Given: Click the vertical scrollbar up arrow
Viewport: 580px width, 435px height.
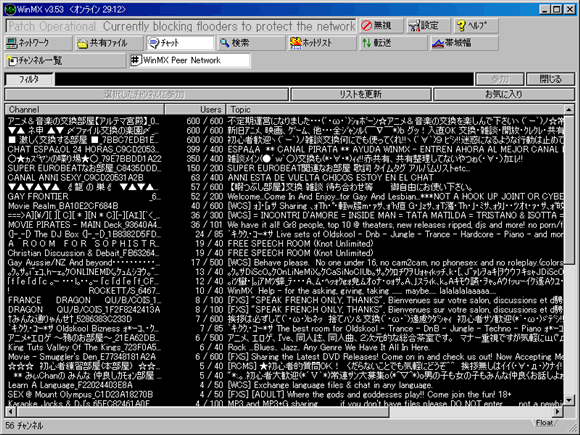Looking at the screenshot, I should [x=569, y=109].
